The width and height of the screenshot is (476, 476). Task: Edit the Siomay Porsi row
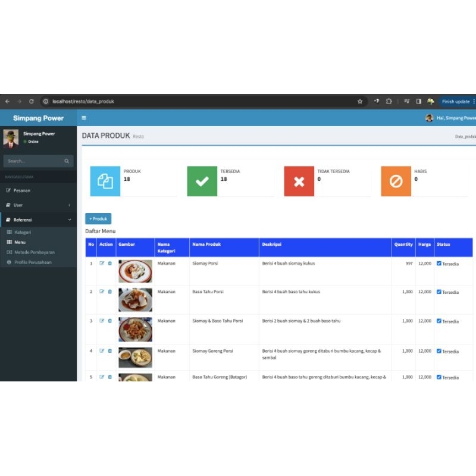point(102,263)
